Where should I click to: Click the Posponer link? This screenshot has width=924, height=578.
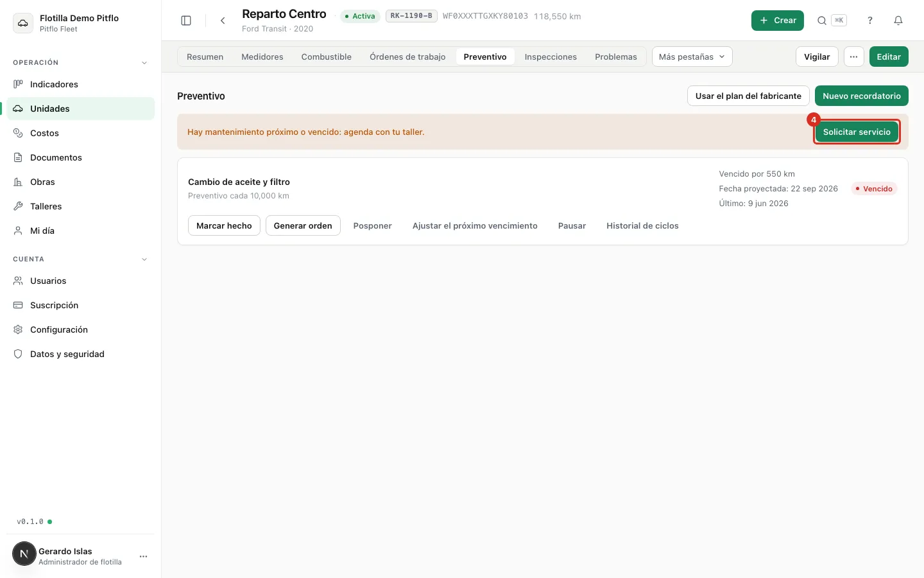pos(372,225)
